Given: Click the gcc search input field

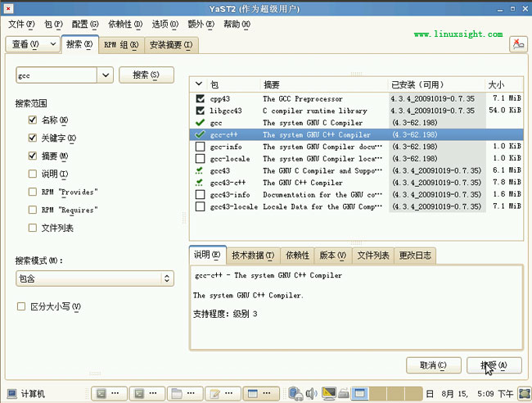Looking at the screenshot, I should pos(56,75).
